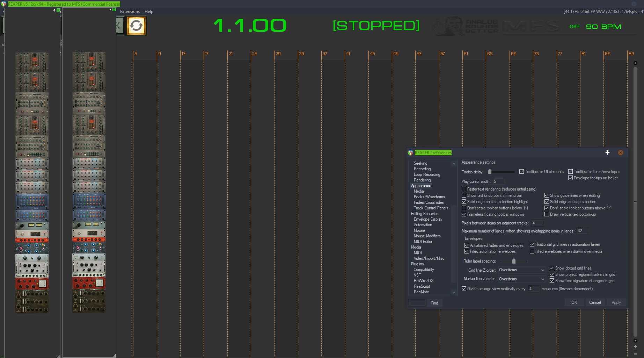Select the blue EQ plugin in right strip
Viewport: 644px width, 358px height.
click(89, 202)
